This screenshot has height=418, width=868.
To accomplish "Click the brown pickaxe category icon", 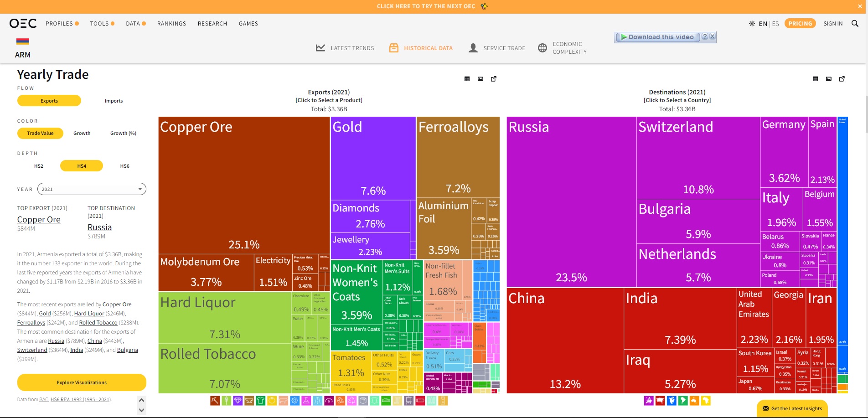I will click(x=215, y=401).
